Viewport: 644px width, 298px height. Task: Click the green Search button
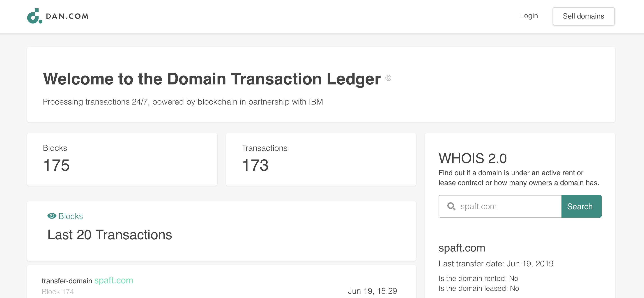(581, 206)
